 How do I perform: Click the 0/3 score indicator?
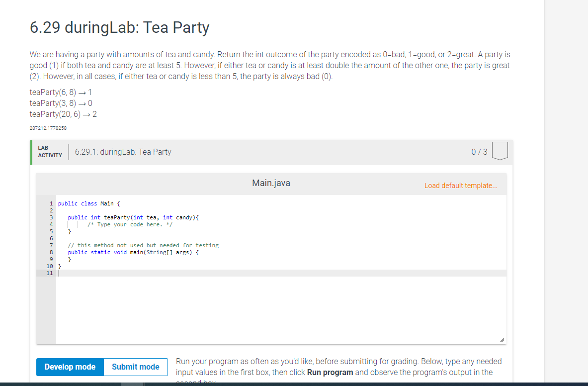[x=479, y=152]
